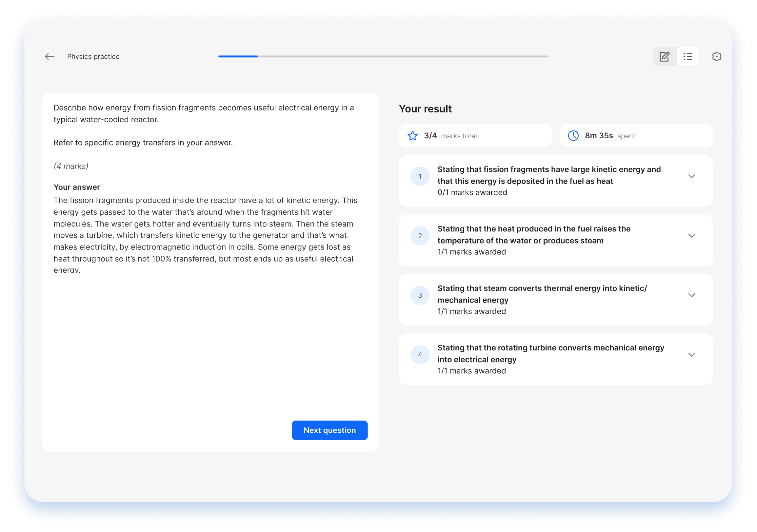Image resolution: width=757 pixels, height=532 pixels.
Task: Click the star icon beside marks total
Action: pos(412,136)
